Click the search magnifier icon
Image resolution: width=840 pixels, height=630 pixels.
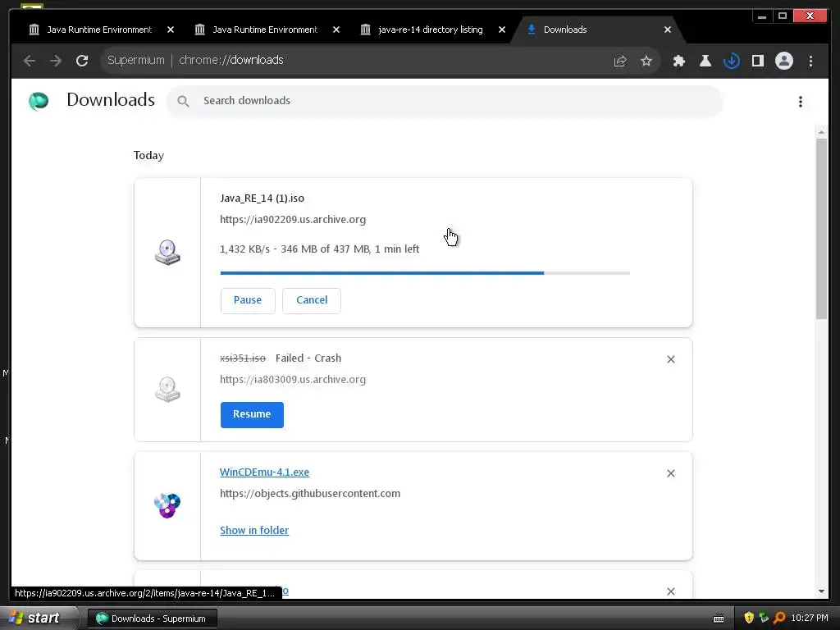click(x=183, y=101)
